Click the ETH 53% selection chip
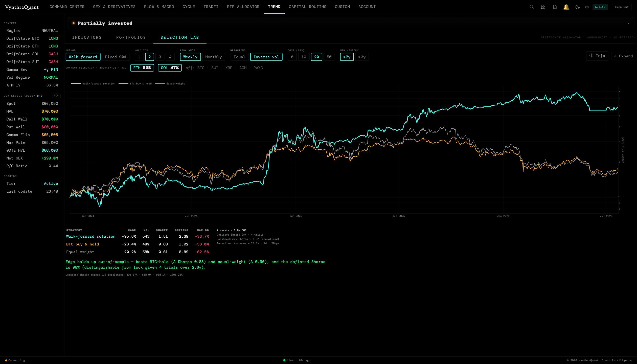 [142, 68]
